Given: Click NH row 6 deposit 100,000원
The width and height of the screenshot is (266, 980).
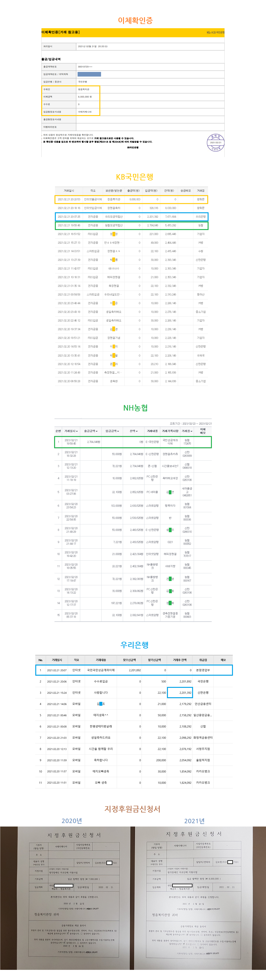Looking at the screenshot, I should [x=116, y=506].
